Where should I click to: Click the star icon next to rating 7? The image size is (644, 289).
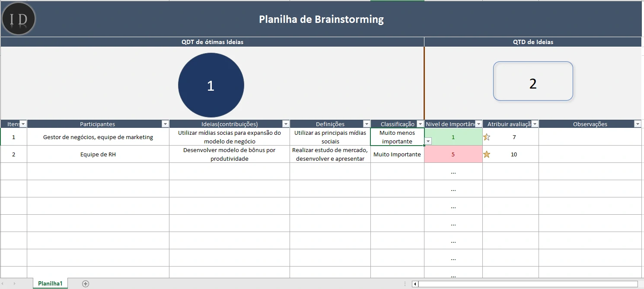tap(488, 137)
